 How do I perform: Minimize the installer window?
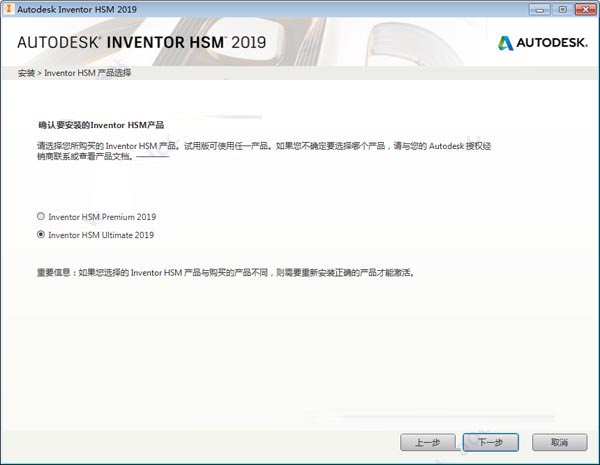pos(539,9)
